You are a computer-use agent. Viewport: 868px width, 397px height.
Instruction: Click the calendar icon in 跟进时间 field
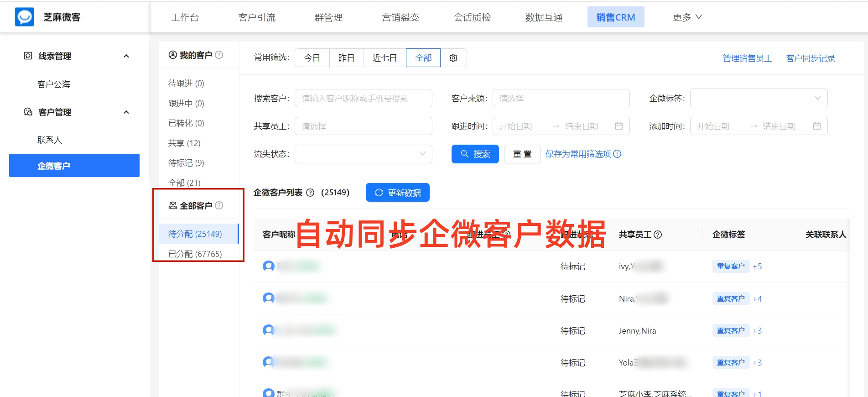click(619, 126)
